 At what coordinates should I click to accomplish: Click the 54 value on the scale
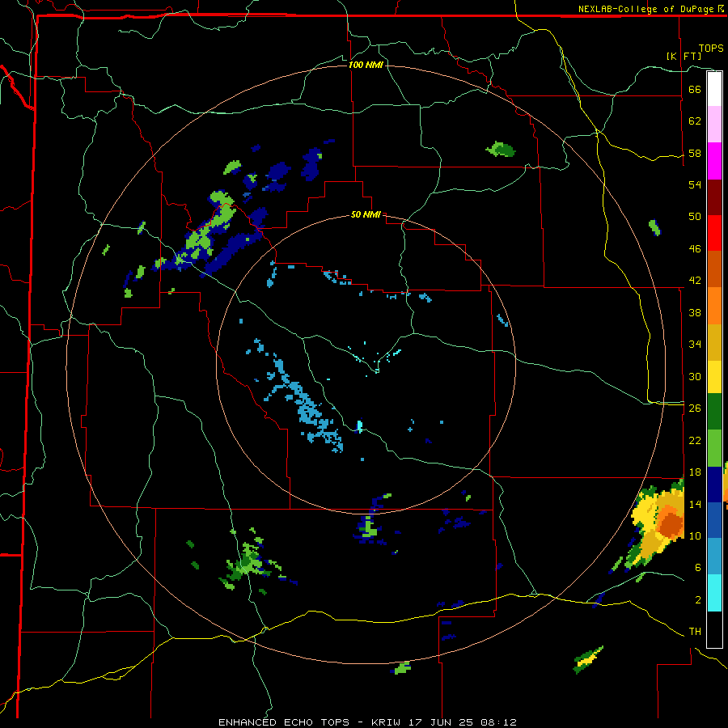pos(695,184)
